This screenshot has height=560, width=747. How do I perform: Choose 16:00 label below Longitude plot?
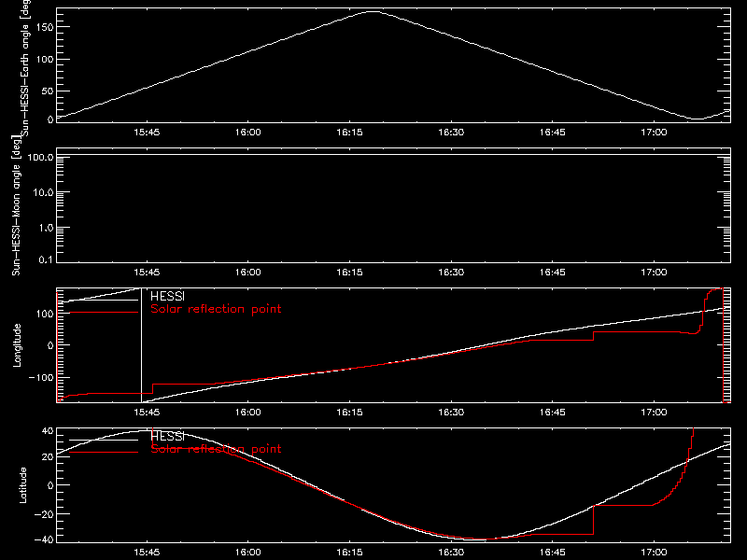pyautogui.click(x=247, y=413)
